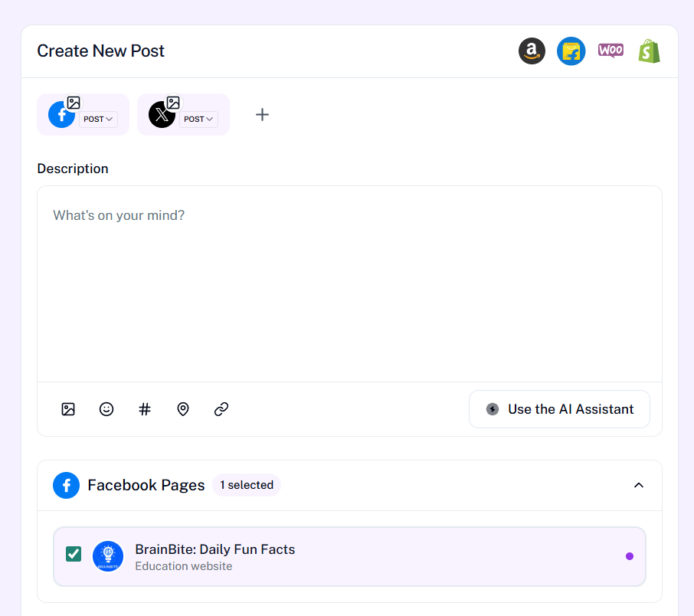694x616 pixels.
Task: Click the Amazon integration icon
Action: 532,51
